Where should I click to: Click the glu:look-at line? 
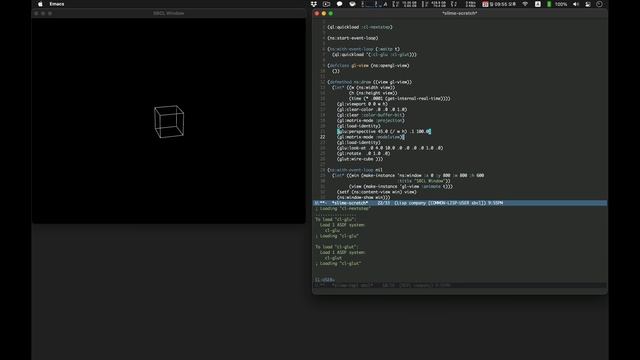[x=390, y=148]
